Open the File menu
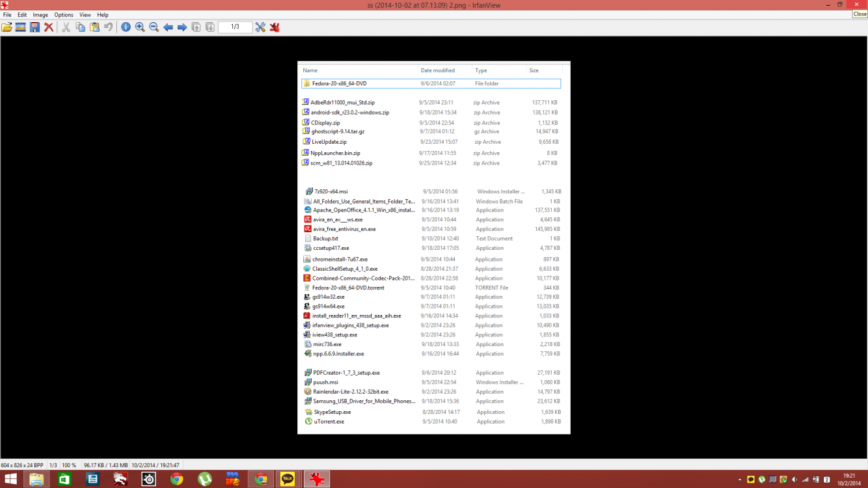Screen dimensions: 868x488 (x=7, y=14)
